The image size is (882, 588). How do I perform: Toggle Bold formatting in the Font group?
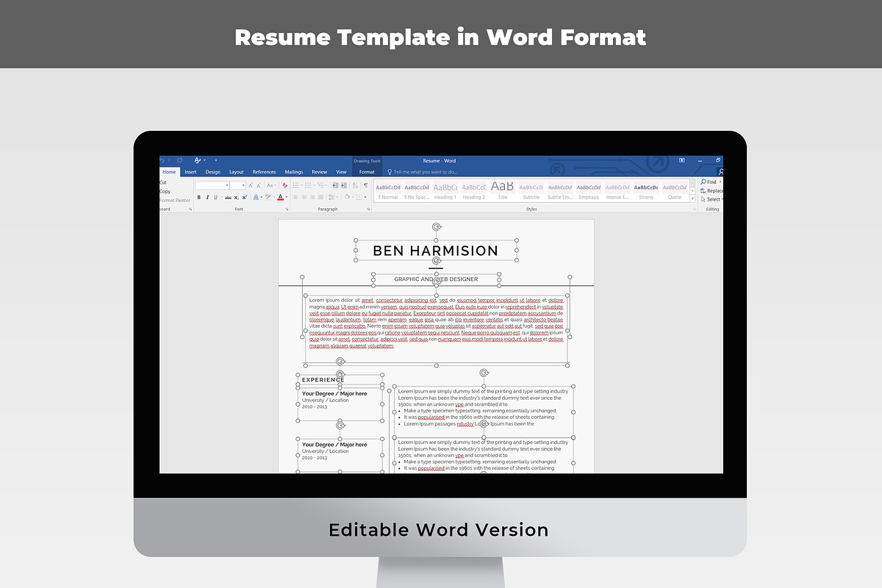click(198, 197)
